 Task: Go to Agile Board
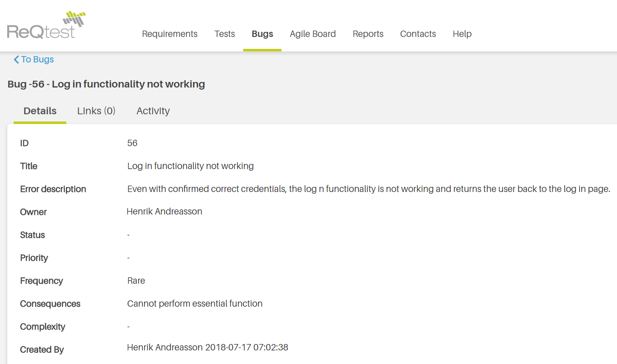(313, 34)
